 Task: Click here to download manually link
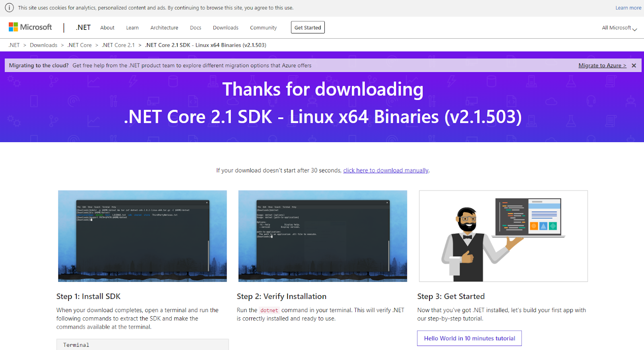click(386, 170)
